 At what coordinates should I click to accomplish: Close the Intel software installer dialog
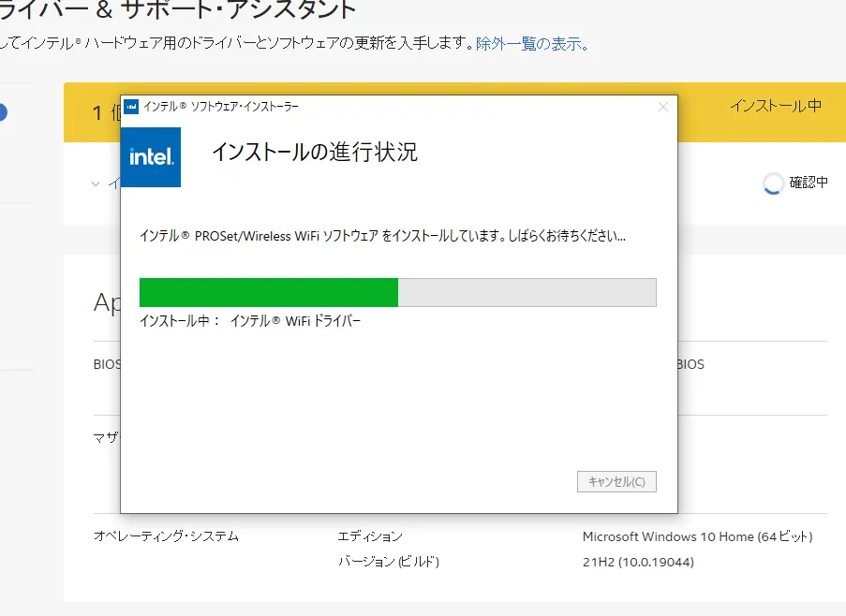(x=663, y=108)
